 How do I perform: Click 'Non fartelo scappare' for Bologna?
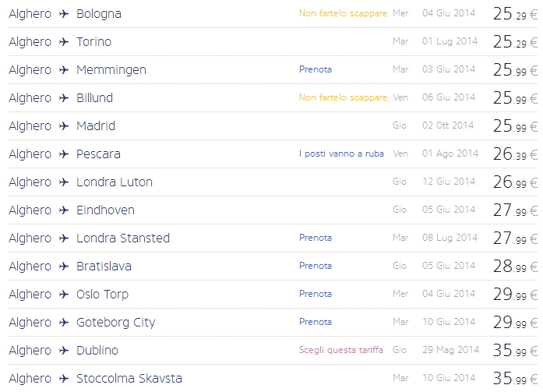343,14
